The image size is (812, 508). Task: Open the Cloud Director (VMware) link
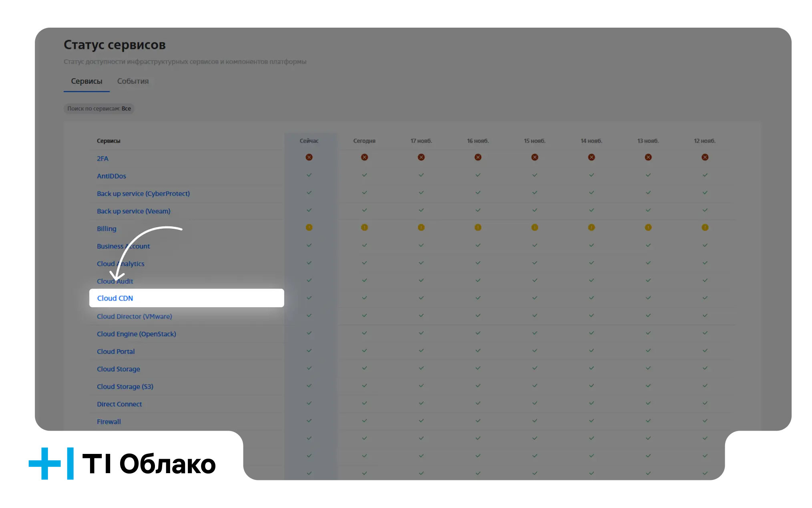pyautogui.click(x=135, y=316)
